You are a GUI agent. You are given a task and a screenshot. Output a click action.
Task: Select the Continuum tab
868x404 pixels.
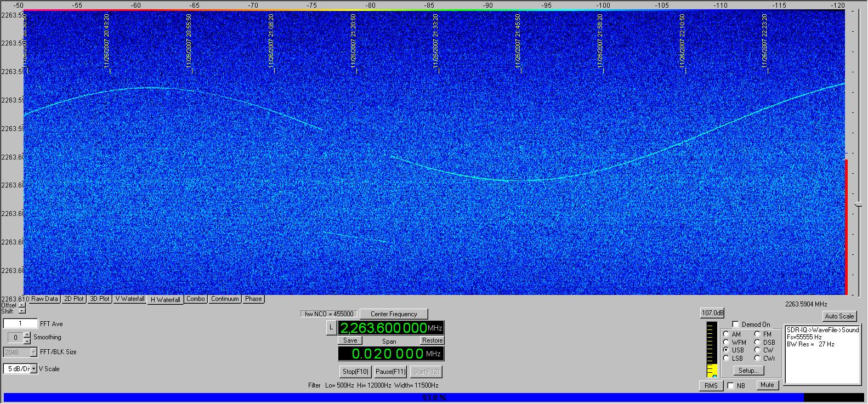225,299
